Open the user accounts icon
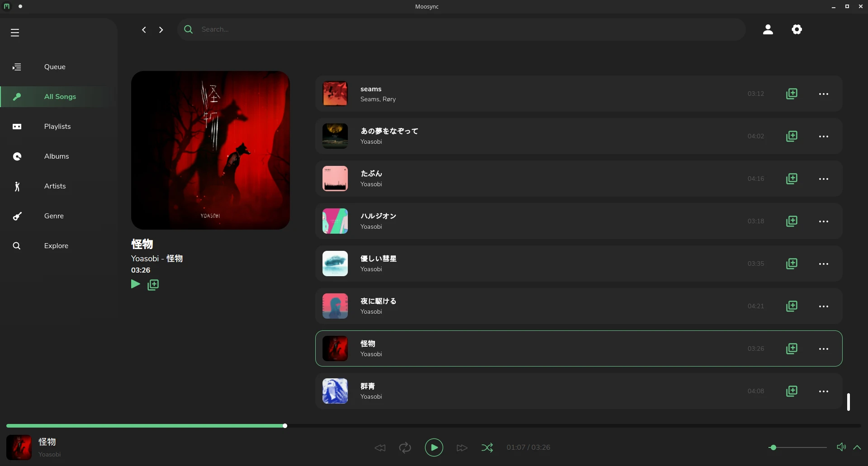868x466 pixels. click(x=768, y=29)
